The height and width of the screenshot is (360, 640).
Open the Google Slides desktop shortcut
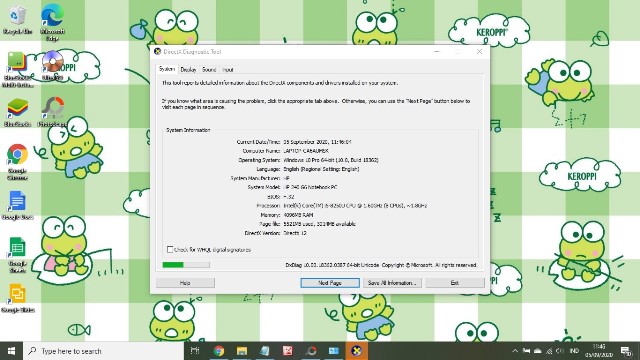pyautogui.click(x=17, y=298)
